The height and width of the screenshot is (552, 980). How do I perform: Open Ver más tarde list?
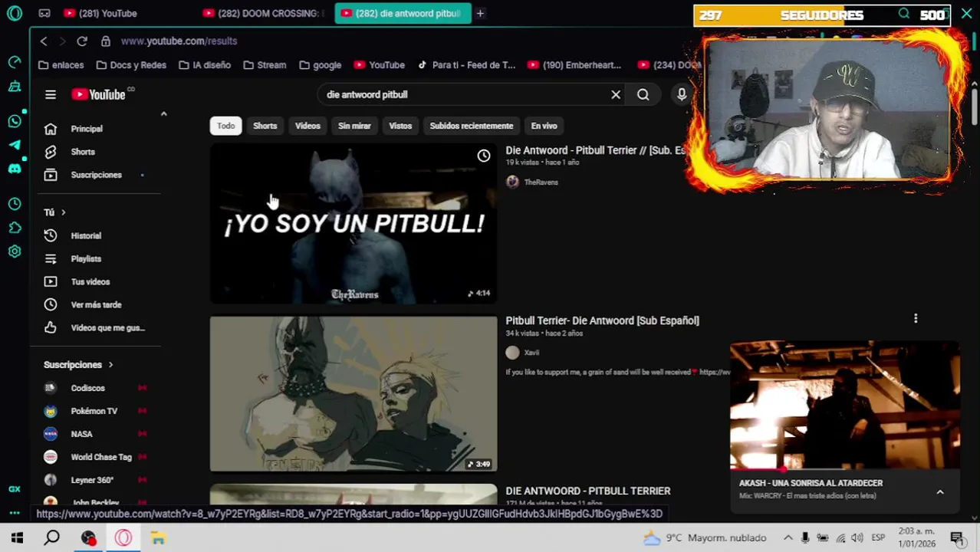tap(95, 304)
